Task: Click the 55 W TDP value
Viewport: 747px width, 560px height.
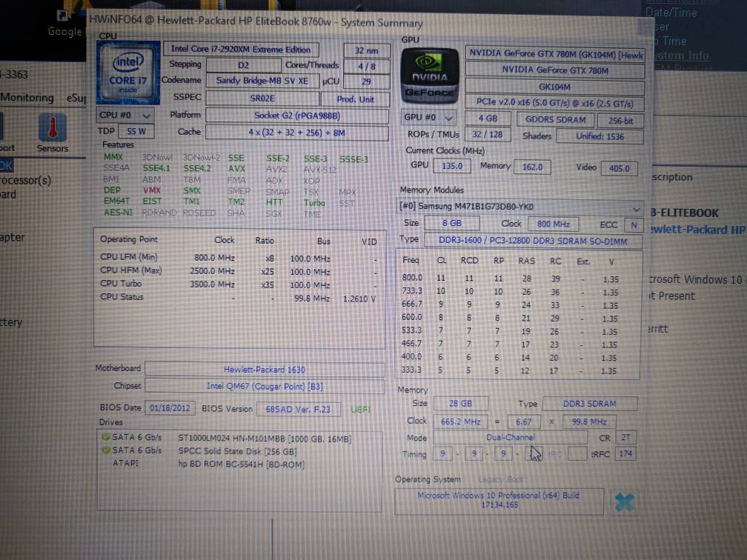Action: tap(136, 131)
